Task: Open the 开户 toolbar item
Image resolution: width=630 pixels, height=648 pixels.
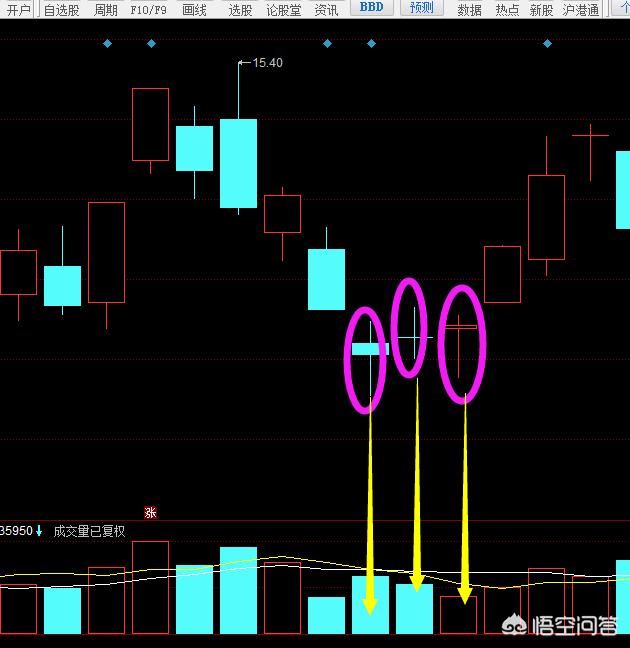Action: tap(19, 10)
